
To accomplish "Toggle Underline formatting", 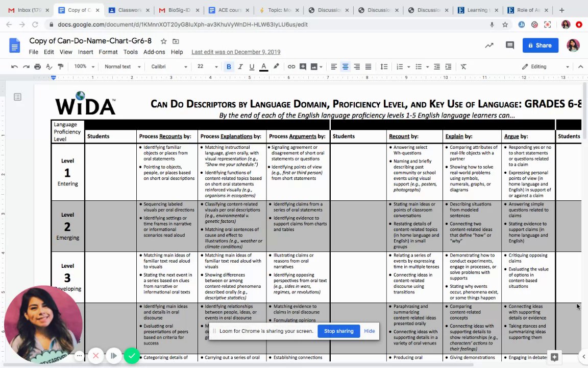I will (x=252, y=66).
